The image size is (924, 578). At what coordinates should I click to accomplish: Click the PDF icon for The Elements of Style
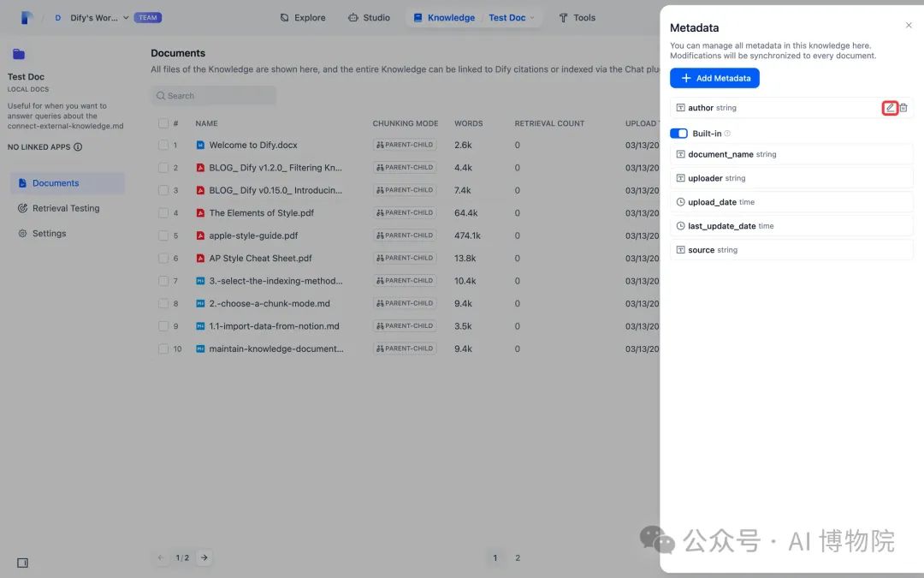pyautogui.click(x=200, y=213)
